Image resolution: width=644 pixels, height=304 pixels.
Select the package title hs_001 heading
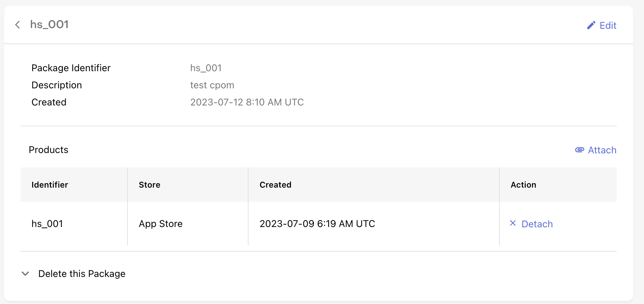tap(49, 24)
